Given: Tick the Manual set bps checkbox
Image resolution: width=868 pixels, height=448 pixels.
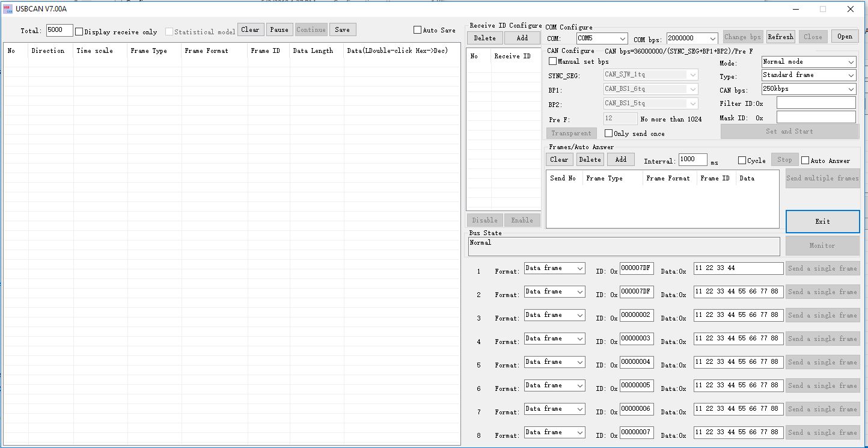Looking at the screenshot, I should 553,61.
